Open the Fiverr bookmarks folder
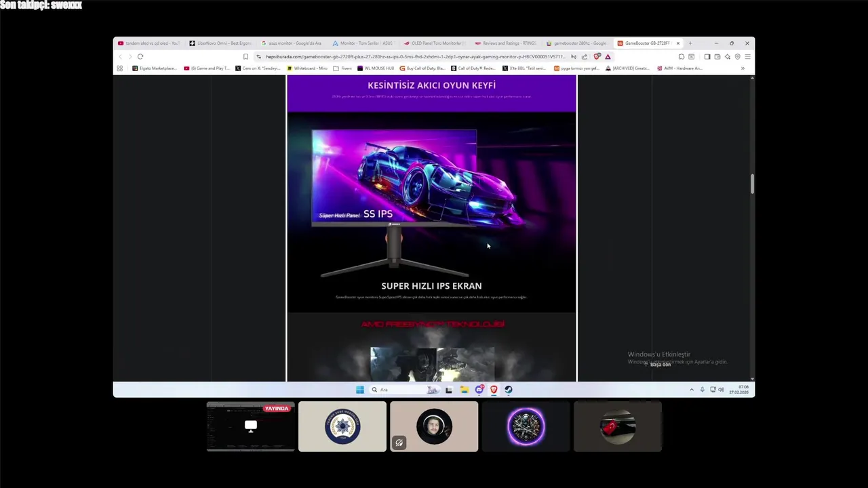Screen dimensions: 868x488 [344, 68]
